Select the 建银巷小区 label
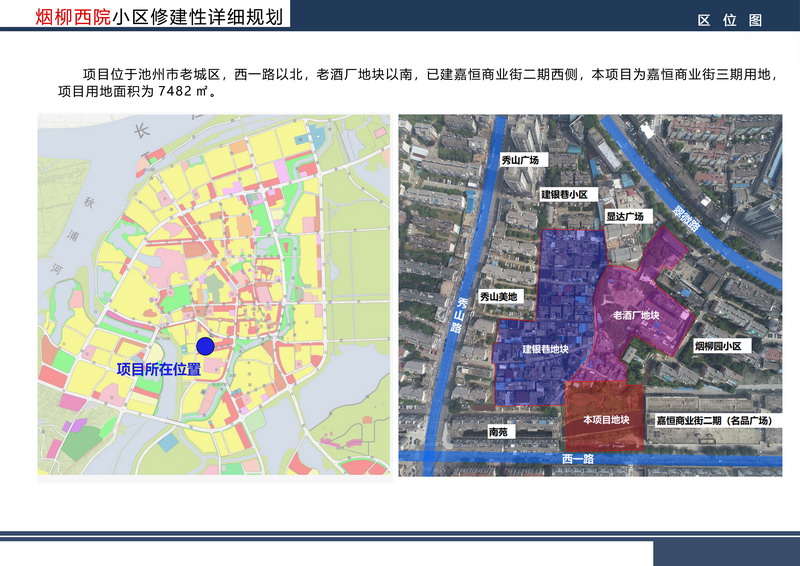The image size is (800, 566). (x=569, y=194)
